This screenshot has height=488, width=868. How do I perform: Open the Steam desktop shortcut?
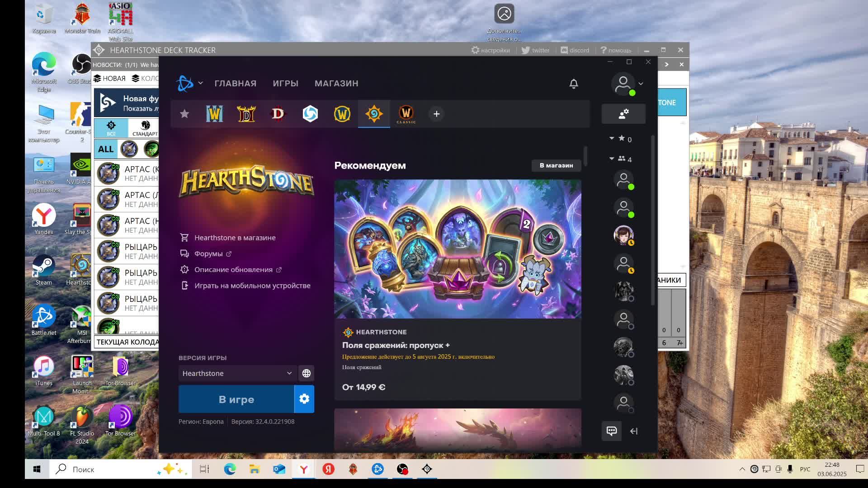(x=43, y=270)
